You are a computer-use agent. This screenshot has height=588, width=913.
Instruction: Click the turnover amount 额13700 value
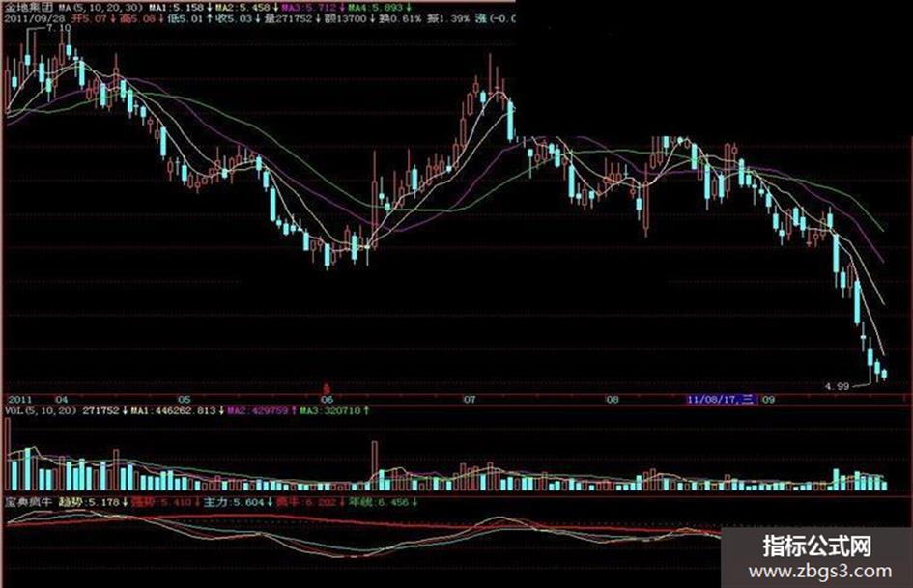(345, 18)
